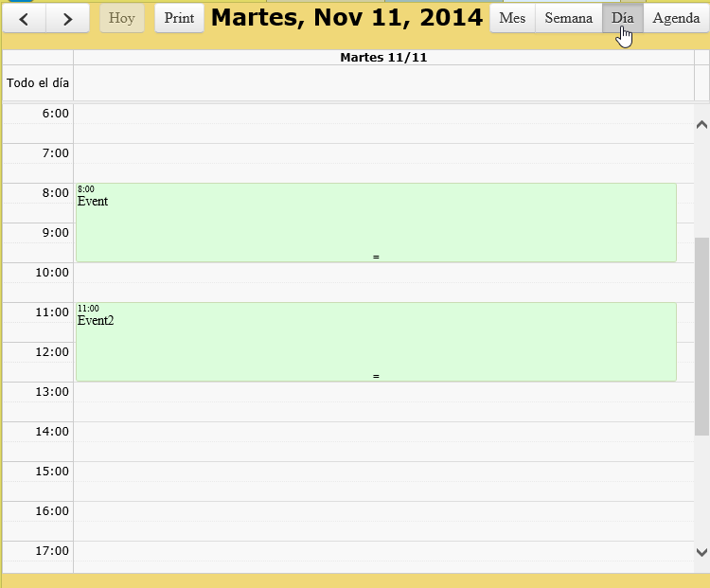Go to next day with right arrow
The width and height of the screenshot is (710, 588).
(x=67, y=18)
